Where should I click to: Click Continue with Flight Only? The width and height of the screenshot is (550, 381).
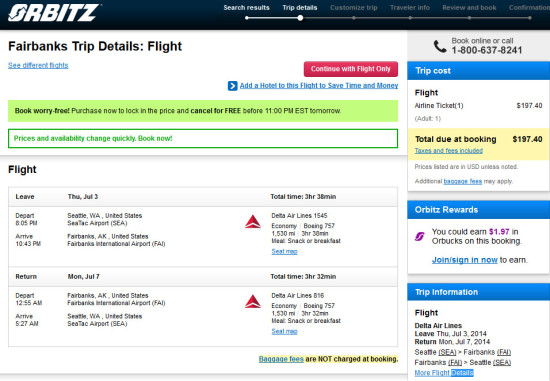click(351, 69)
